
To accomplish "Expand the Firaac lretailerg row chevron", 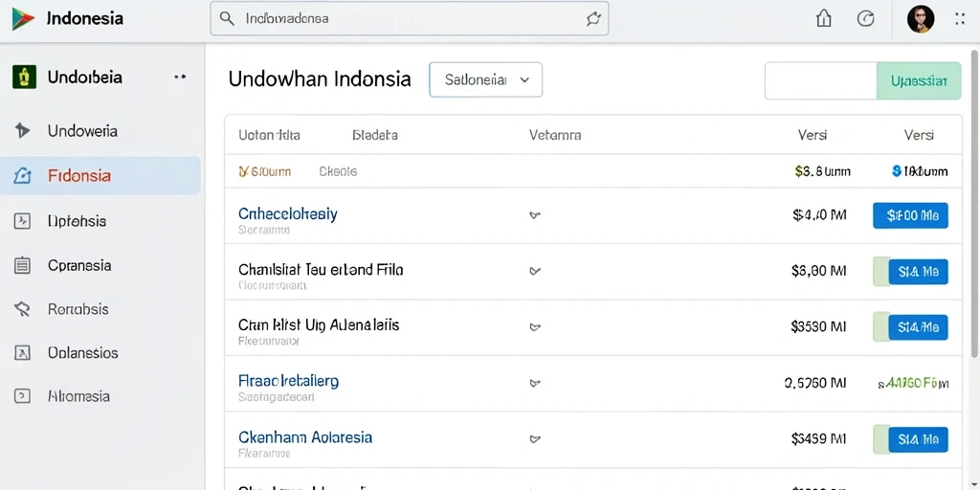I will [534, 383].
